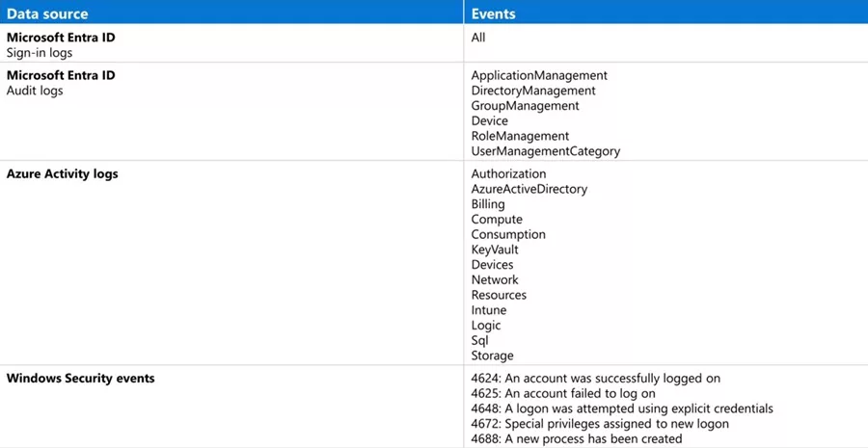This screenshot has height=448, width=868.
Task: Click the "UserManagementCategory" event entry
Action: pyautogui.click(x=546, y=151)
